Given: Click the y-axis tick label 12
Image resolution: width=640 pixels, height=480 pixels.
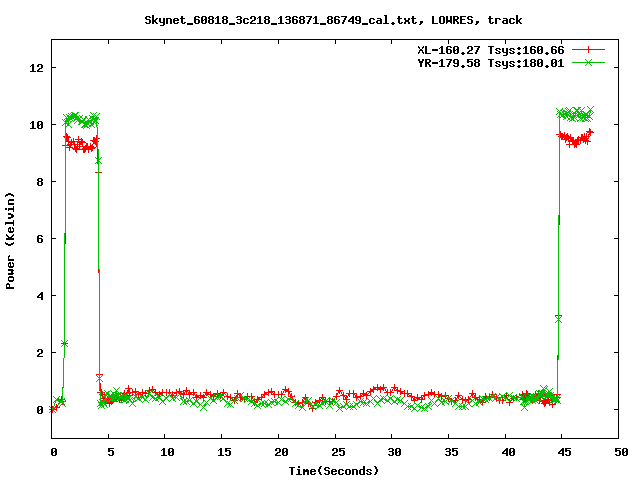Looking at the screenshot, I should pyautogui.click(x=36, y=68).
